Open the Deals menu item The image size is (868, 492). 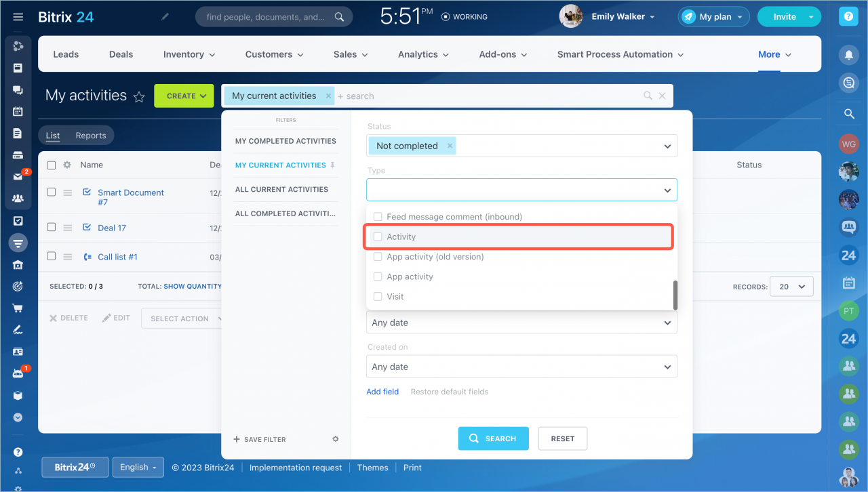click(x=121, y=54)
